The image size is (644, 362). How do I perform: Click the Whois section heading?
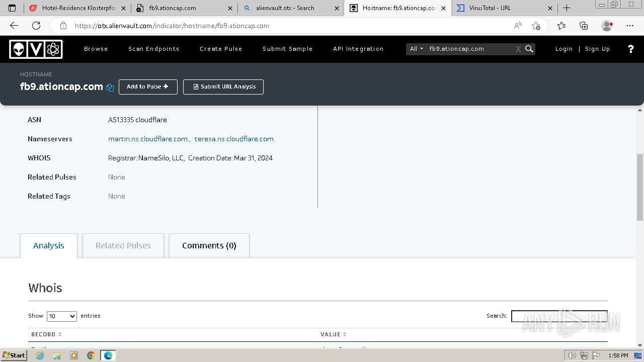click(45, 288)
